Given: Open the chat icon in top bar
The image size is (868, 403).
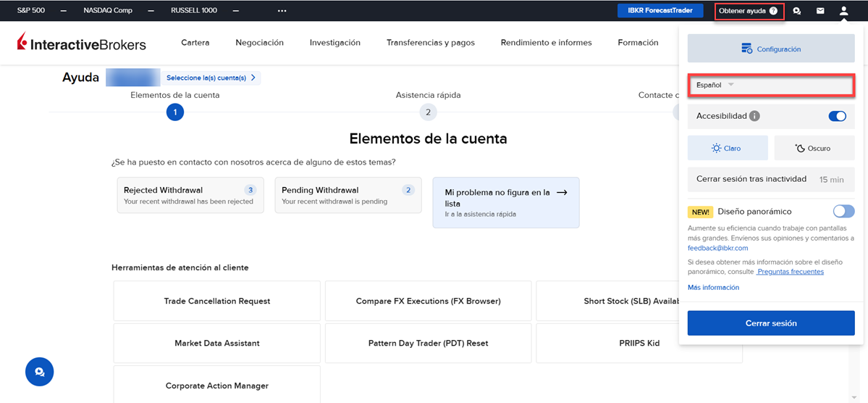Looking at the screenshot, I should coord(797,11).
